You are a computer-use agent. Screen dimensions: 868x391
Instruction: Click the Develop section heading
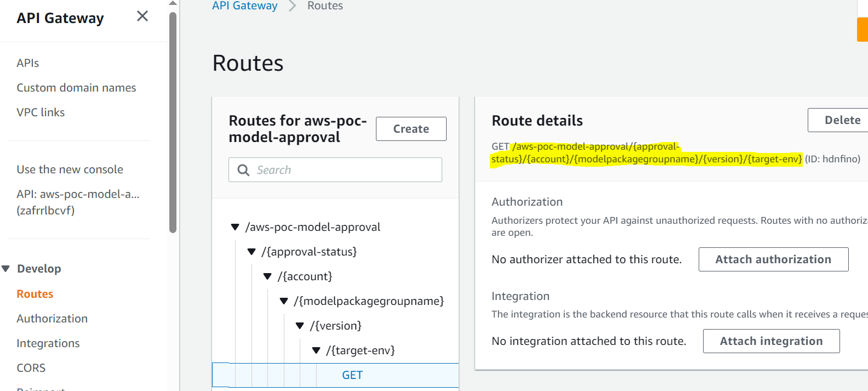[x=39, y=269]
